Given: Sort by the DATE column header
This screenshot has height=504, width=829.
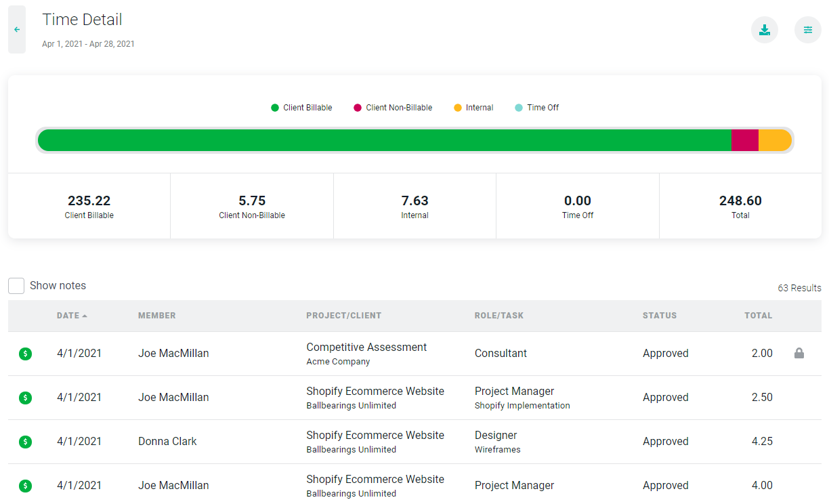Looking at the screenshot, I should pyautogui.click(x=72, y=316).
